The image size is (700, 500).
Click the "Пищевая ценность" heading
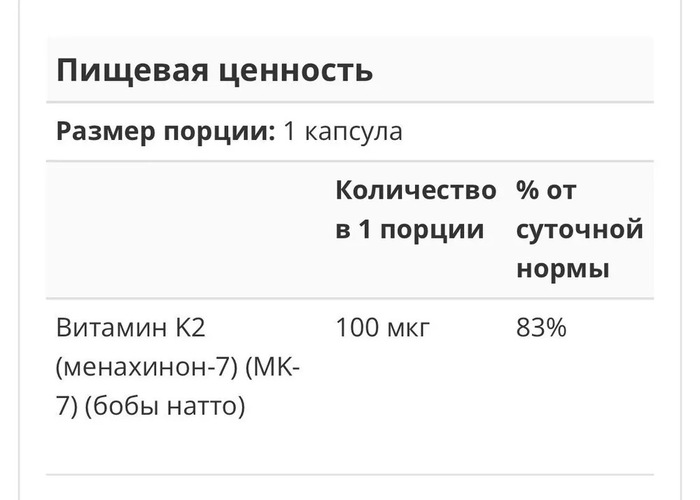[214, 70]
